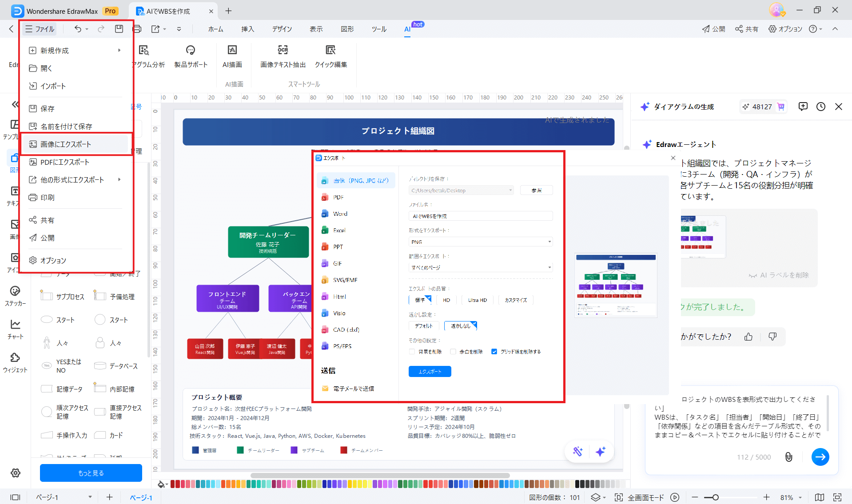
Task: Click the 画像テキスト抽出 smart tool icon
Action: coord(282,56)
